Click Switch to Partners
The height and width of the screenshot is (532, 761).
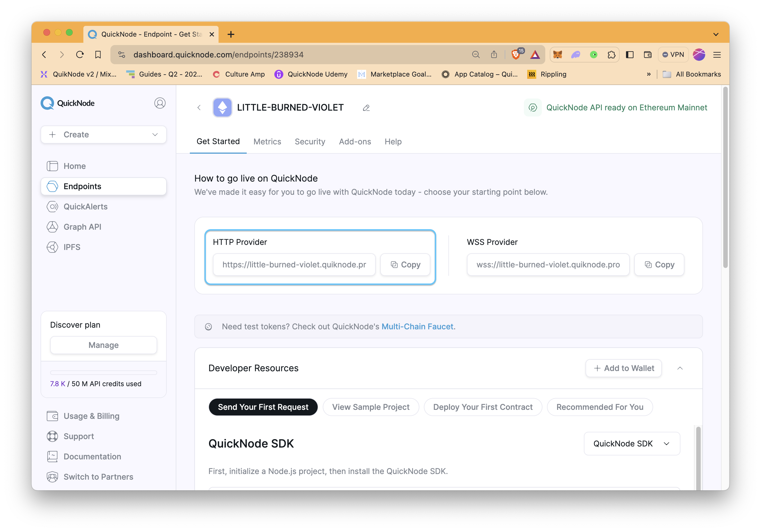(103, 477)
